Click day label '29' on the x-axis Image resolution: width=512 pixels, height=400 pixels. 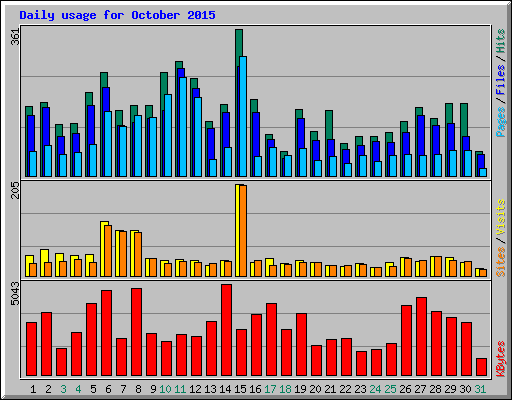(450, 389)
